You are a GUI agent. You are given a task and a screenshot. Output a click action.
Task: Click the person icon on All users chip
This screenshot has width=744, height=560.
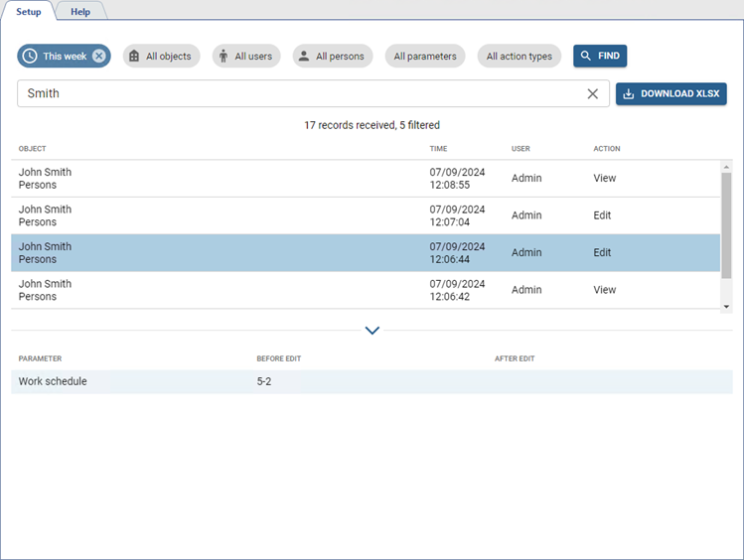(223, 57)
